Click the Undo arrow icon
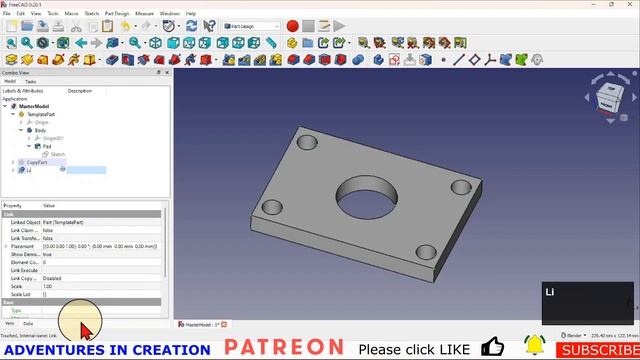Image resolution: width=640 pixels, height=360 pixels. (125, 26)
